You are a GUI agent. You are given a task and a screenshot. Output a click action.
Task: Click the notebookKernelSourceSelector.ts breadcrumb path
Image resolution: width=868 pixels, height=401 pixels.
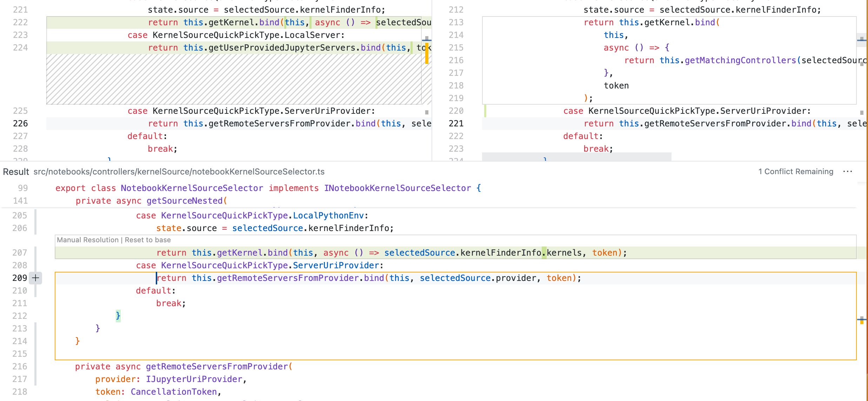pyautogui.click(x=179, y=172)
